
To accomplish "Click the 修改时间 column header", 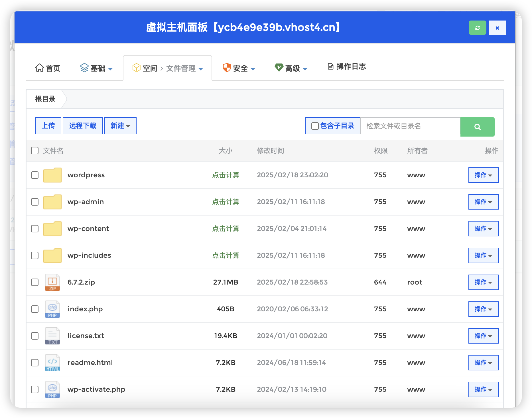I will [x=270, y=151].
